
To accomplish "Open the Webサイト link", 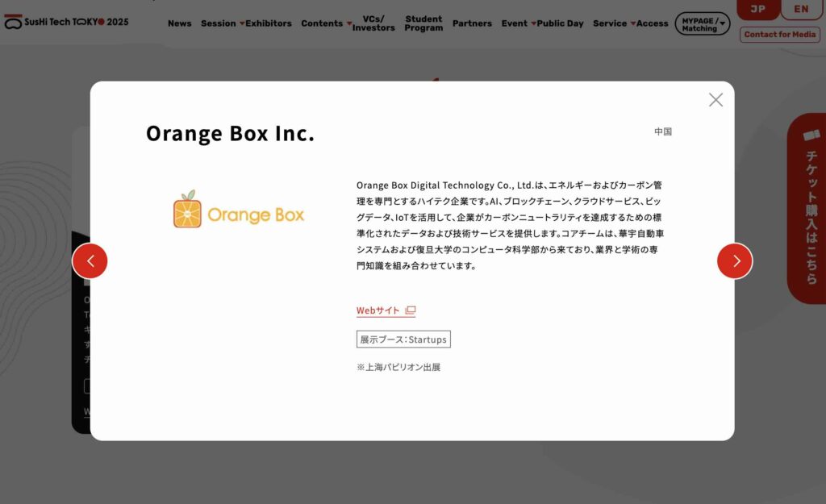I will 386,310.
